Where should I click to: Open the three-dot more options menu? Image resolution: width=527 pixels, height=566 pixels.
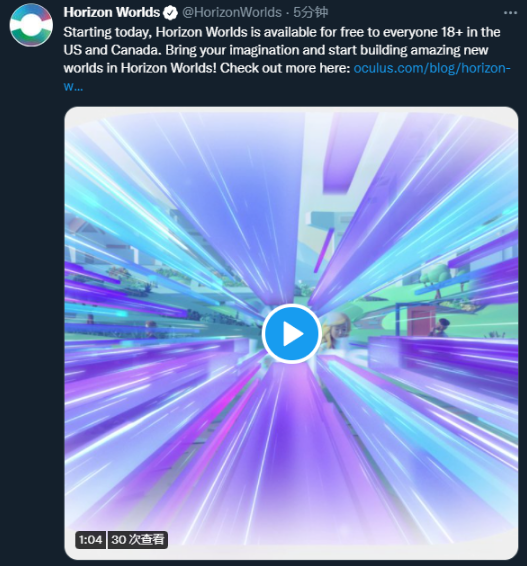coord(510,13)
